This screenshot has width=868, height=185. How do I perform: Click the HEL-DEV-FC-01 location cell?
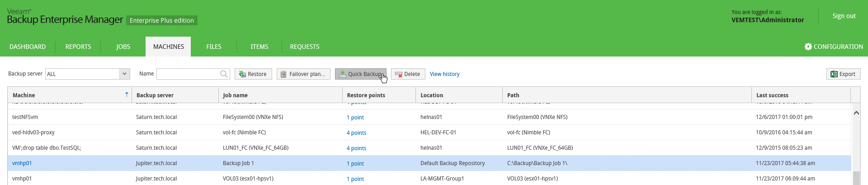(x=439, y=133)
